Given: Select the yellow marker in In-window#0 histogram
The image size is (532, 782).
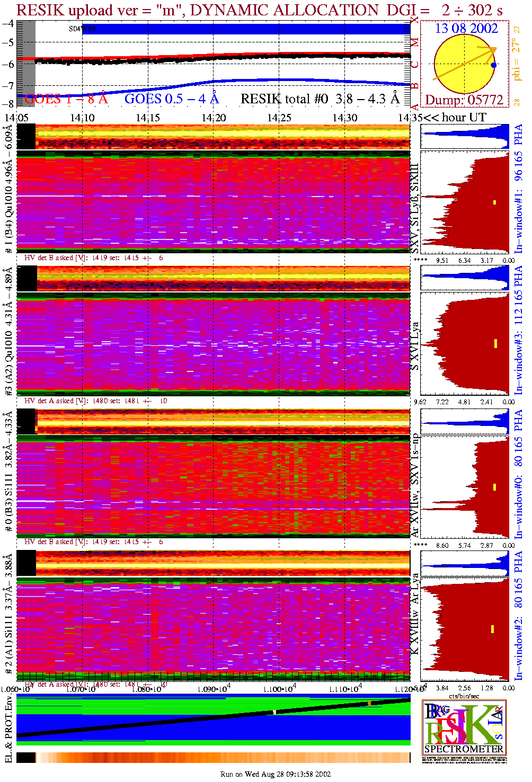Looking at the screenshot, I should (494, 487).
